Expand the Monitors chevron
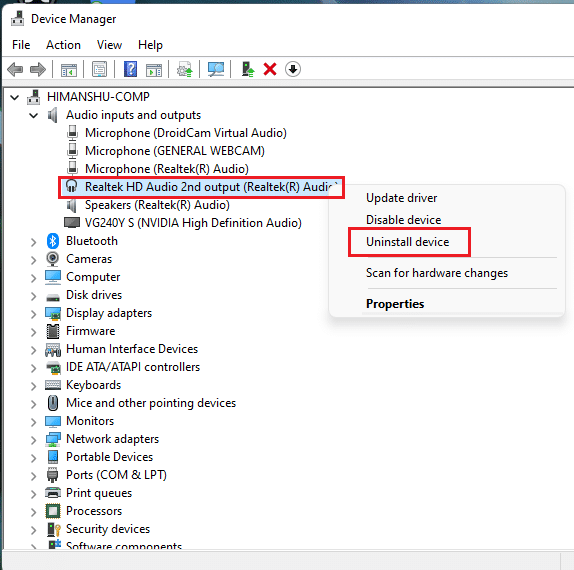This screenshot has width=574, height=570. [34, 422]
